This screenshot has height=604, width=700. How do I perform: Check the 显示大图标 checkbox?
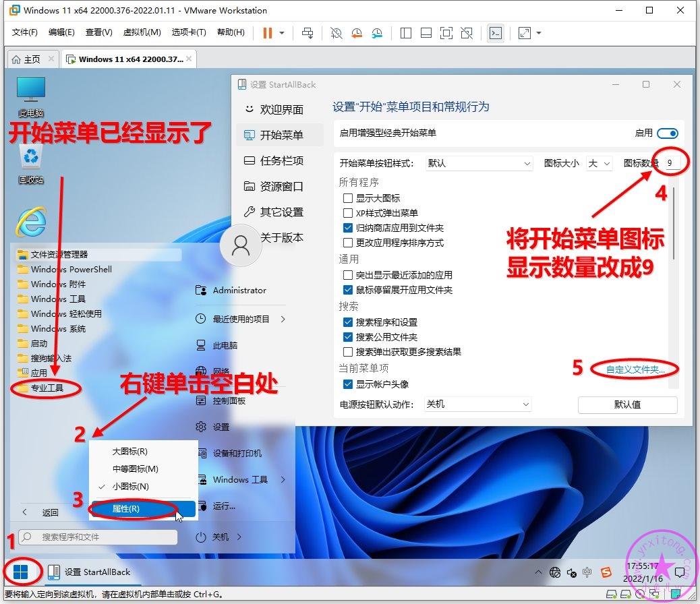[348, 198]
